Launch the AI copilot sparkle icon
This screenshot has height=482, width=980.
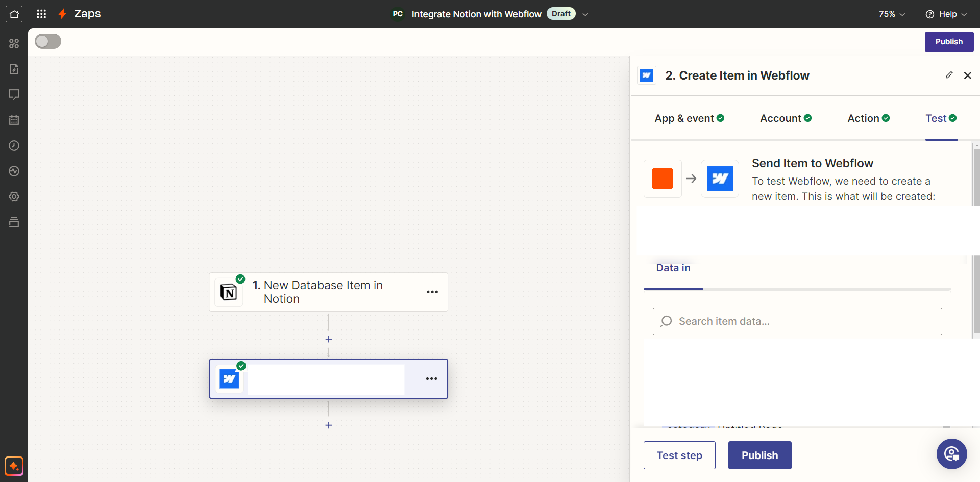pyautogui.click(x=14, y=466)
